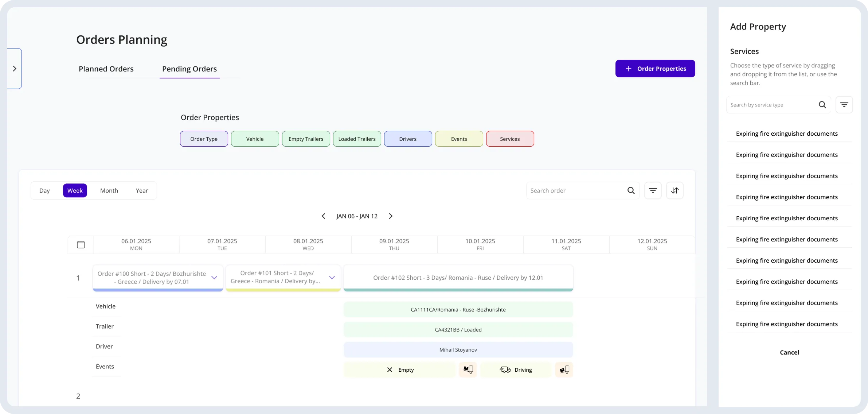Image resolution: width=868 pixels, height=414 pixels.
Task: Click trailer assignment CA4321BB / Loaded
Action: (x=458, y=330)
